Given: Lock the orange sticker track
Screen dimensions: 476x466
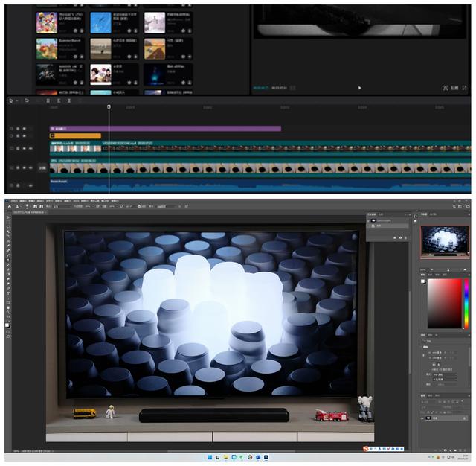Looking at the screenshot, I should 12,135.
